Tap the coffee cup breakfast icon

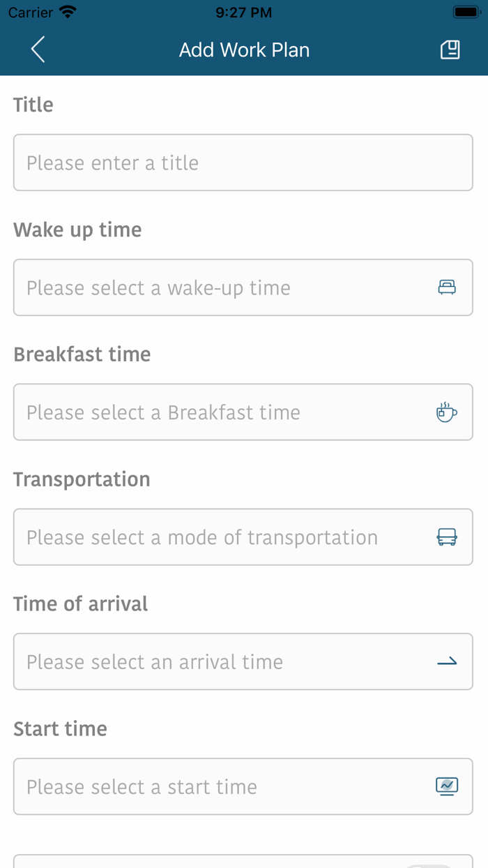click(x=447, y=412)
